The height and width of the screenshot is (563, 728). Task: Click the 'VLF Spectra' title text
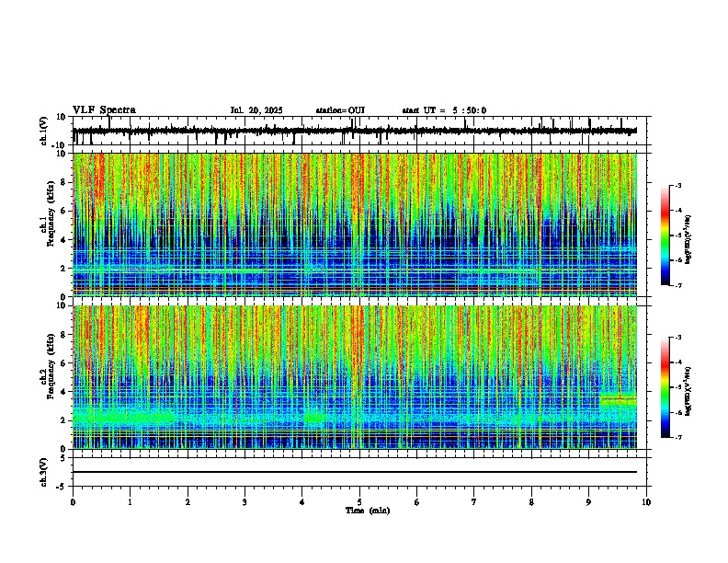coord(104,110)
